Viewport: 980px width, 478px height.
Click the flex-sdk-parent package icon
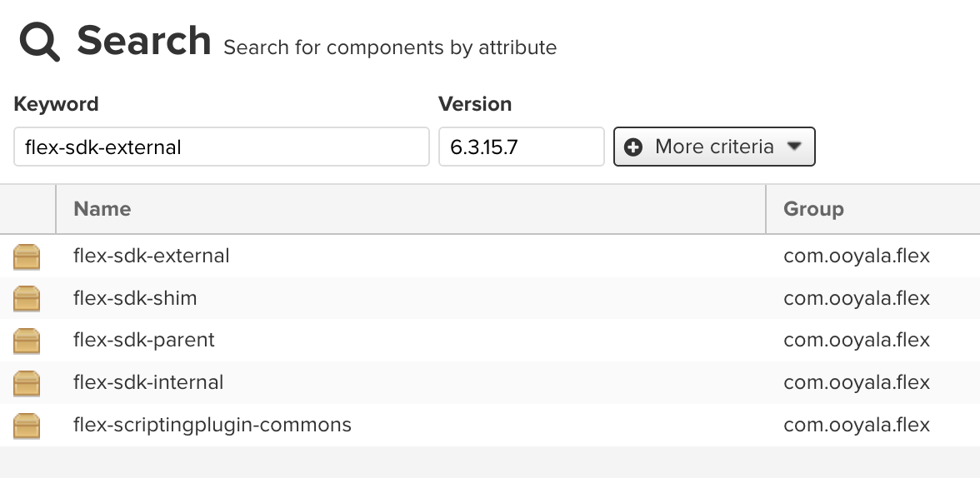coord(27,341)
